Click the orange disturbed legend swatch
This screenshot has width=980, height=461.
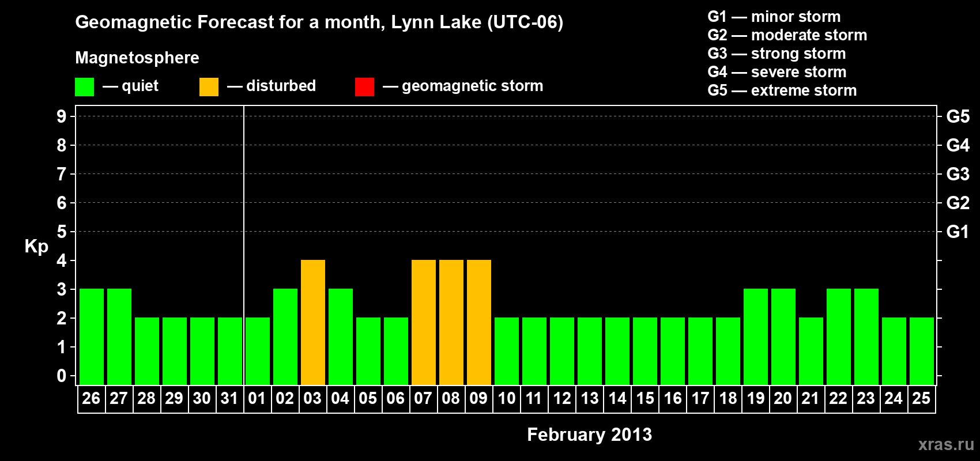pos(209,87)
